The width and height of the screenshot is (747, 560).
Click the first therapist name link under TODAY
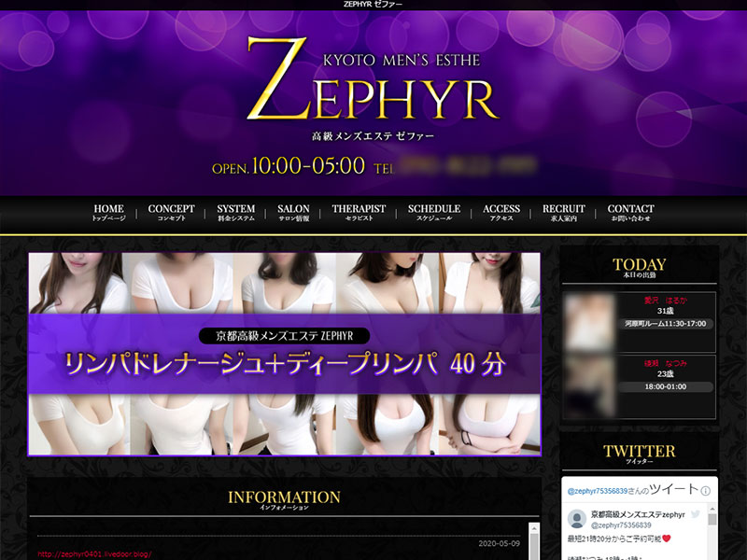[x=664, y=301]
